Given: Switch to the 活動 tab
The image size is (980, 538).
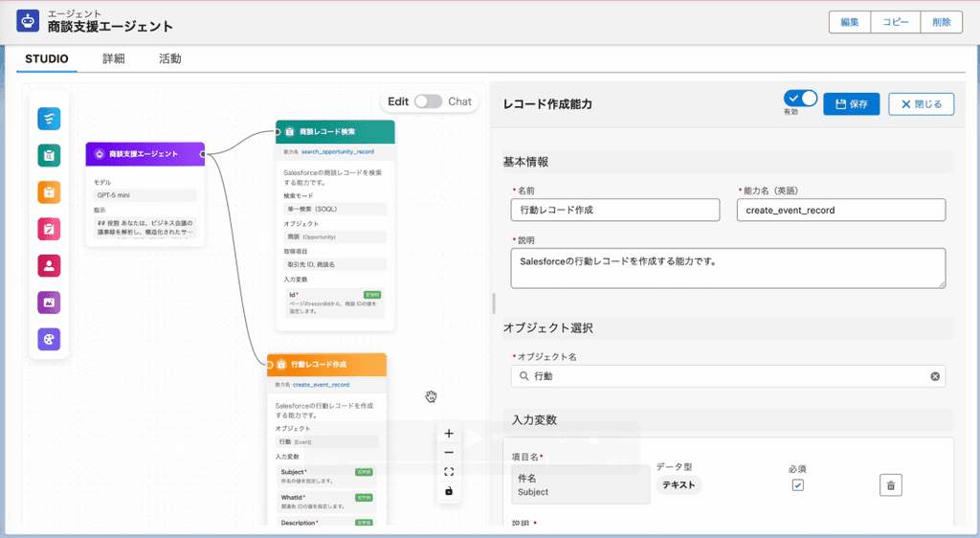Looking at the screenshot, I should point(170,58).
